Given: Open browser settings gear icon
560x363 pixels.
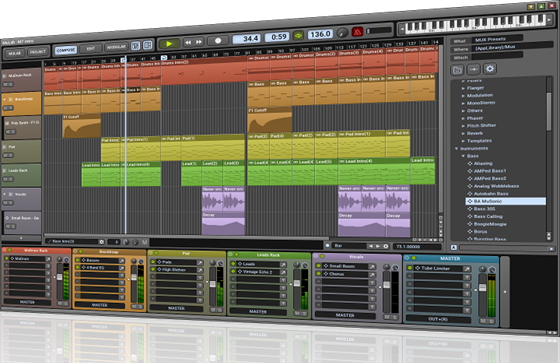Looking at the screenshot, I should (490, 68).
